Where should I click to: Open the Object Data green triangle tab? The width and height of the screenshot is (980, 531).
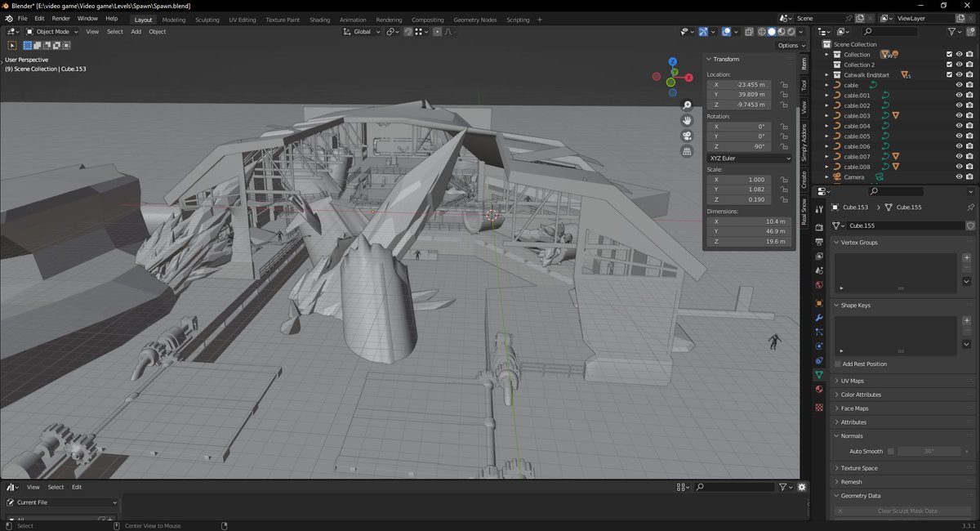pos(819,374)
